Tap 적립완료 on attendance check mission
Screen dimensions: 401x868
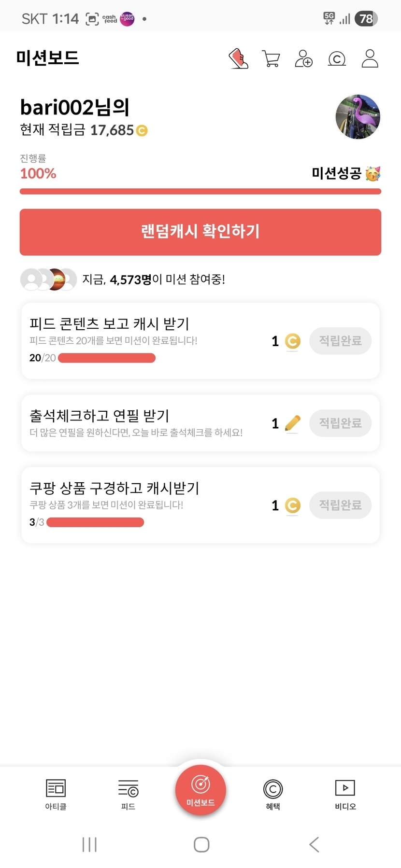pyautogui.click(x=340, y=423)
